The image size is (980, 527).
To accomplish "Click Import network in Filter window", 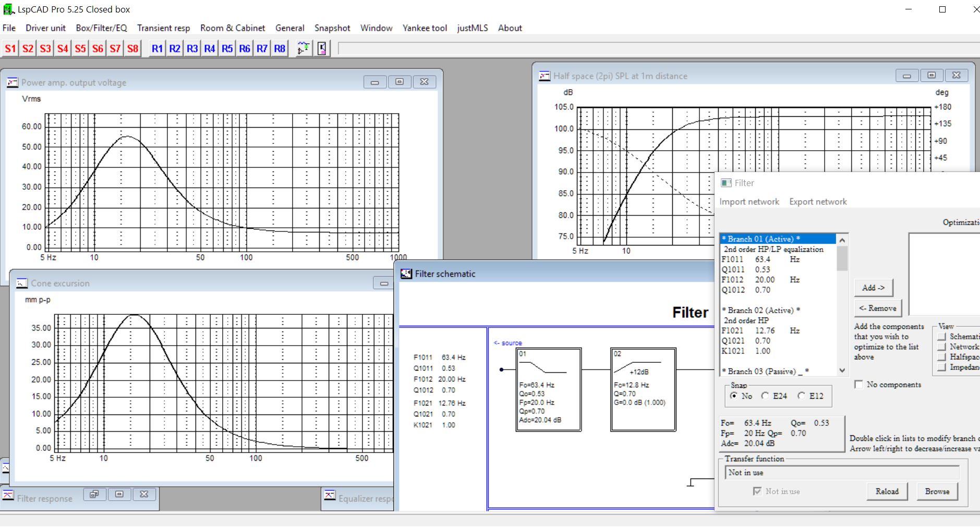I will coord(749,202).
